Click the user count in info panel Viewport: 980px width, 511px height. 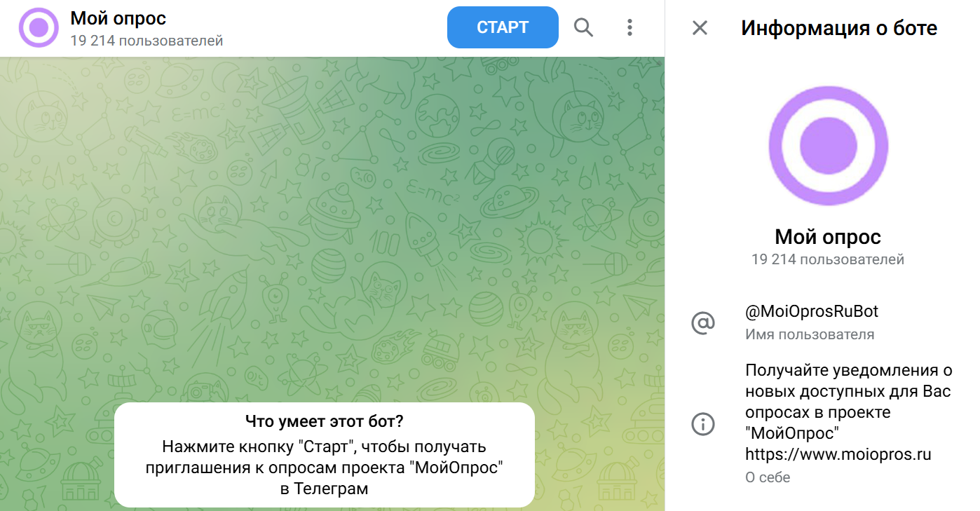click(x=828, y=259)
